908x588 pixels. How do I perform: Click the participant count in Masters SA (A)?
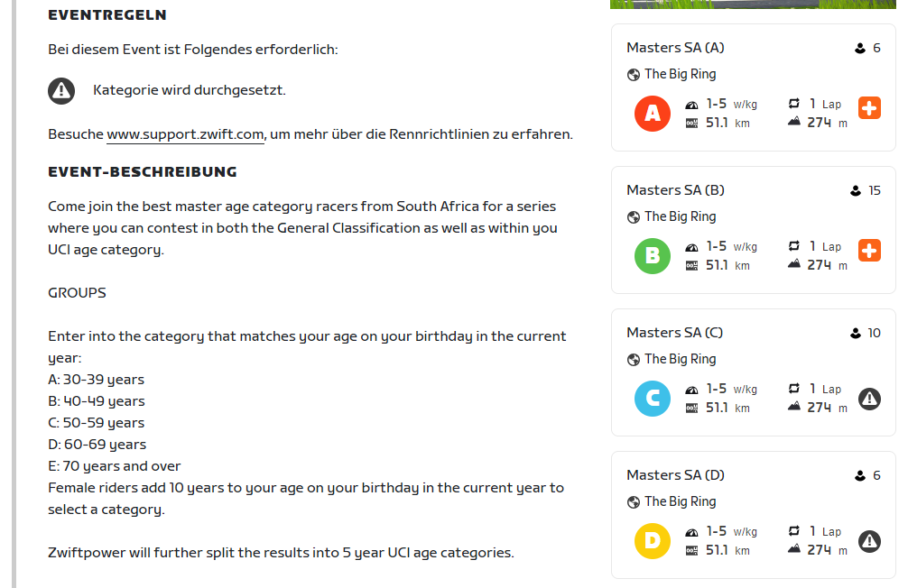pyautogui.click(x=876, y=48)
